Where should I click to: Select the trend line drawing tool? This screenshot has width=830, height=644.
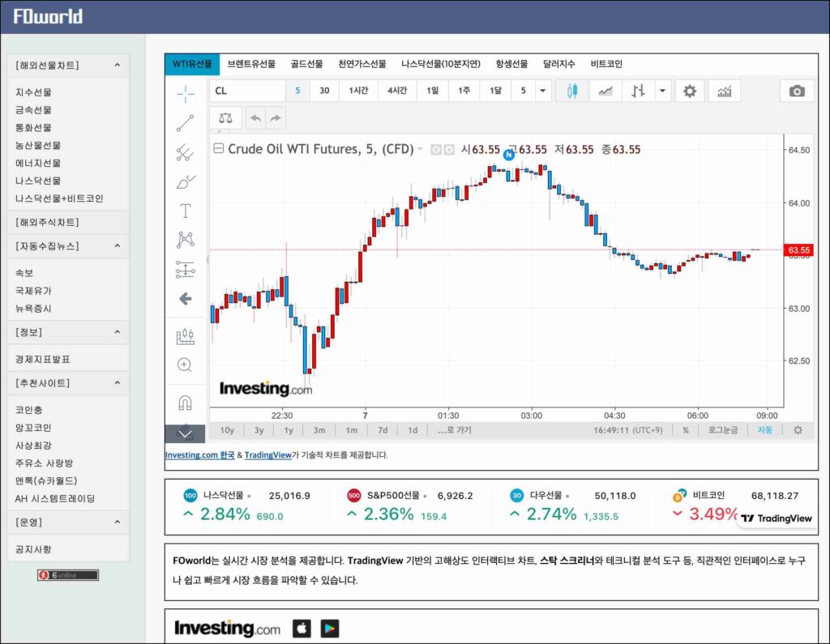[x=185, y=123]
